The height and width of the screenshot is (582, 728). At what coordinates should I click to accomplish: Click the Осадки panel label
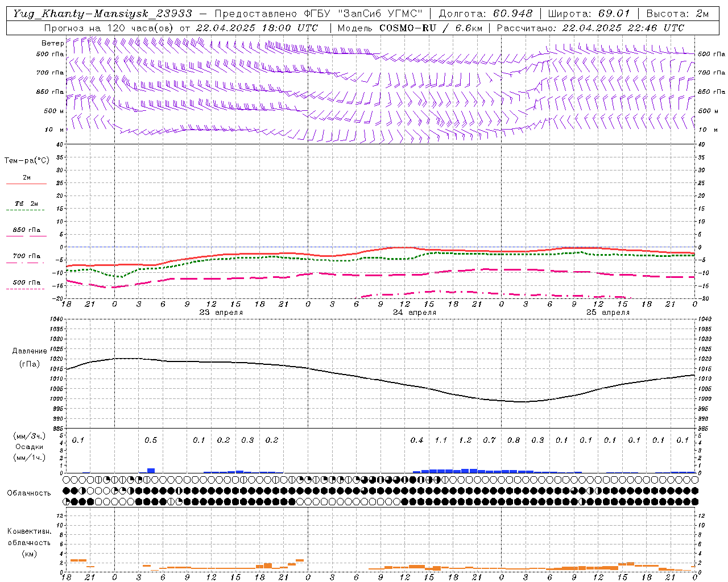click(x=29, y=447)
